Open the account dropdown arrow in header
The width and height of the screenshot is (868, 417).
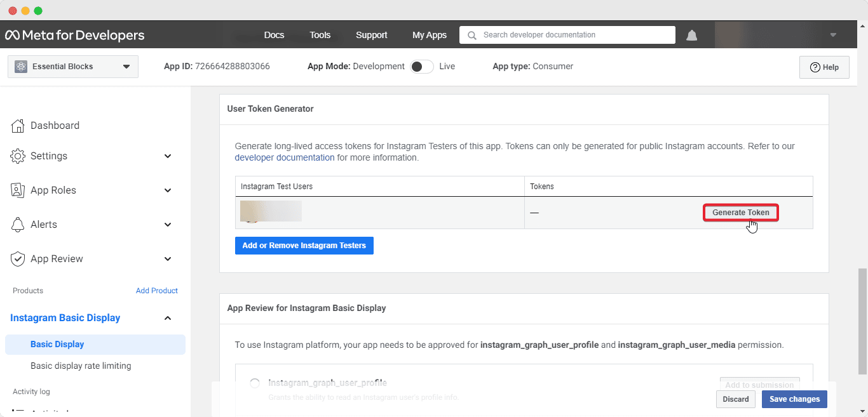tap(833, 35)
